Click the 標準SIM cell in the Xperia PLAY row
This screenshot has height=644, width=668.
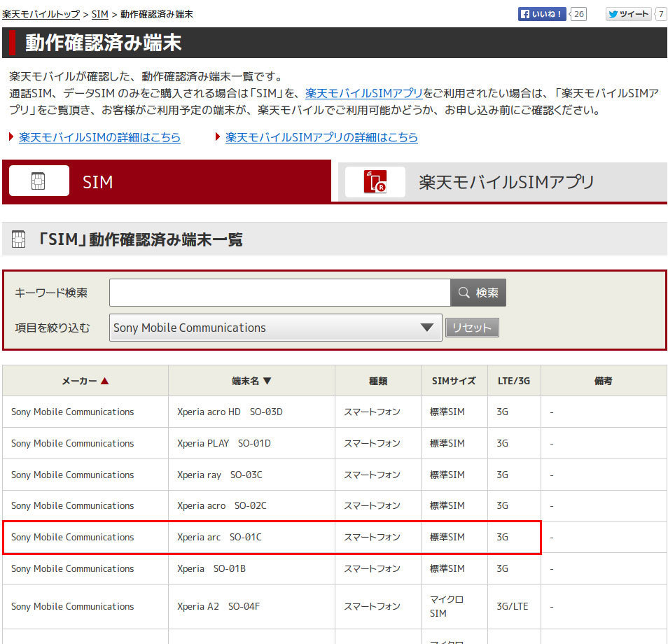454,443
